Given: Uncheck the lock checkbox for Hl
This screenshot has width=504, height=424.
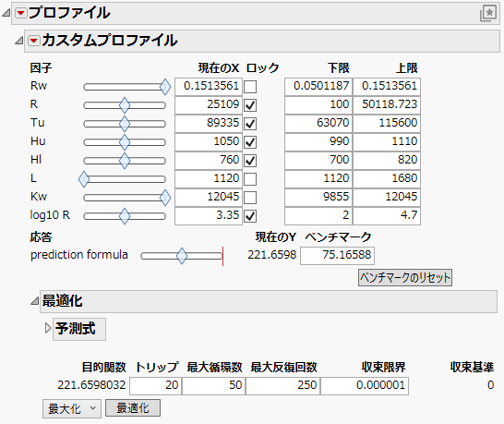Looking at the screenshot, I should click(250, 161).
